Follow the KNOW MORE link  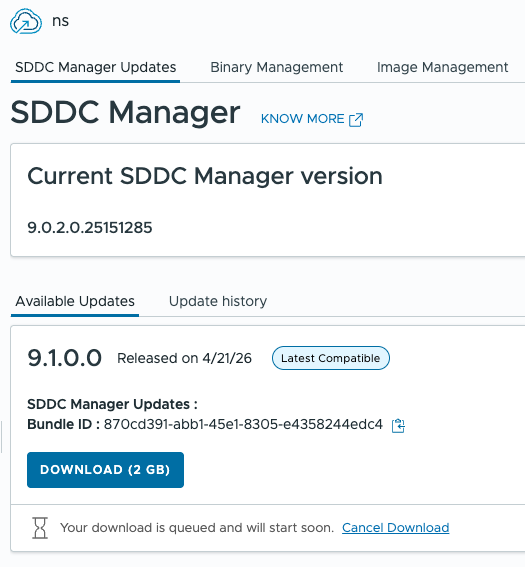coord(312,119)
